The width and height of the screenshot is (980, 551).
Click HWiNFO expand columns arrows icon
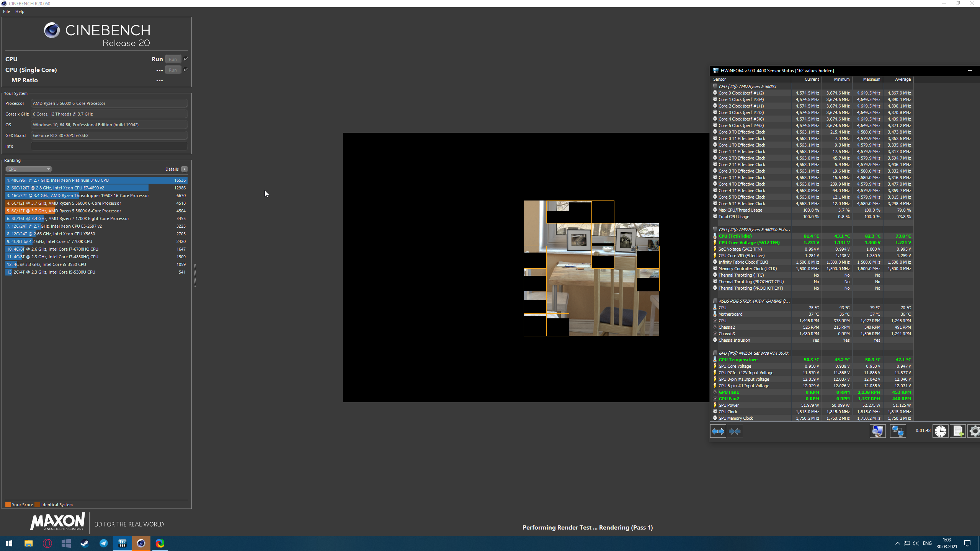tap(718, 431)
